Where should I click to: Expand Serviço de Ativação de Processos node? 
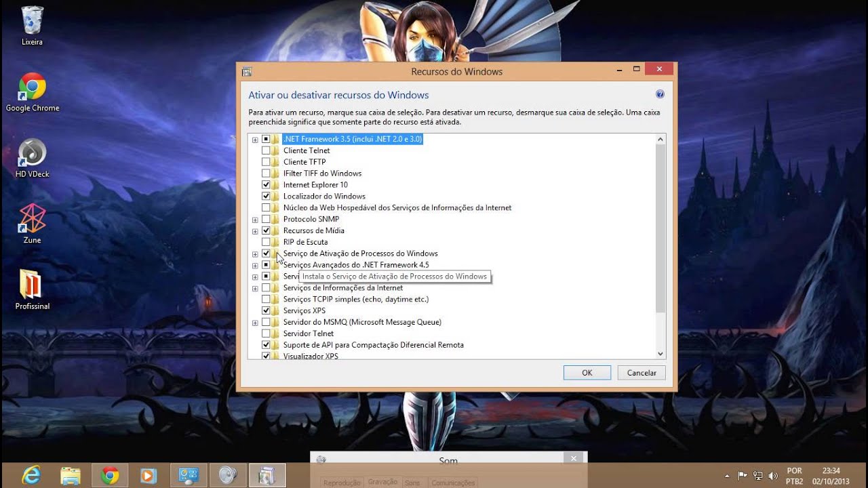pyautogui.click(x=255, y=254)
